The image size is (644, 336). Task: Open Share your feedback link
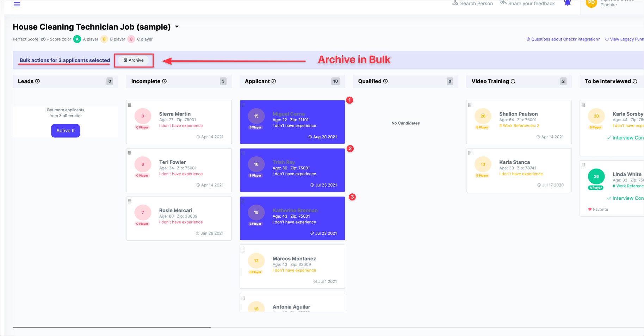click(x=527, y=3)
